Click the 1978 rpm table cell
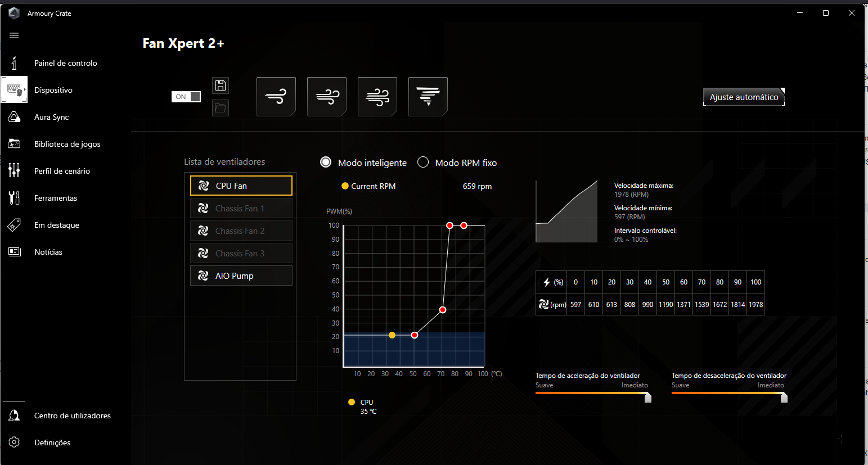The width and height of the screenshot is (868, 465). click(x=756, y=304)
